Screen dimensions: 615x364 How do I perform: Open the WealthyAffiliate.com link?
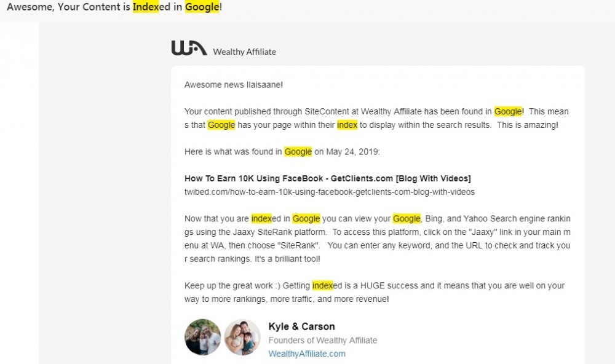click(x=307, y=354)
